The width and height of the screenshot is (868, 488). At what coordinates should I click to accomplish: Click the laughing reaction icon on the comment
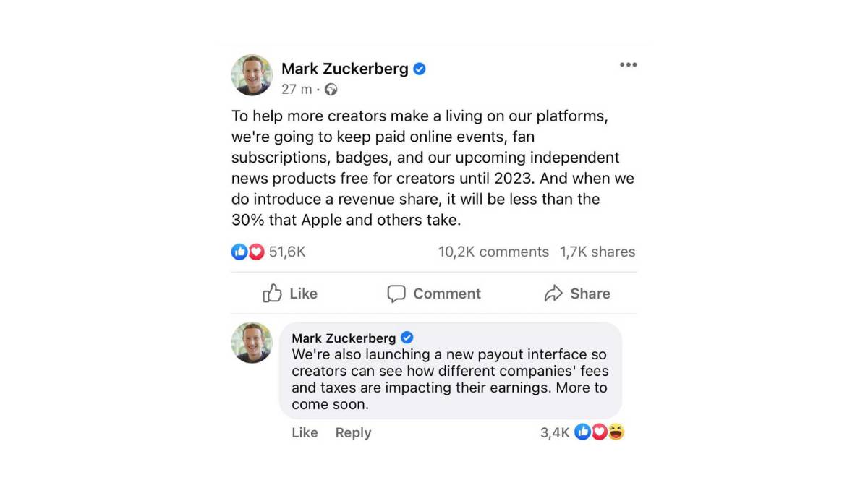tap(616, 432)
